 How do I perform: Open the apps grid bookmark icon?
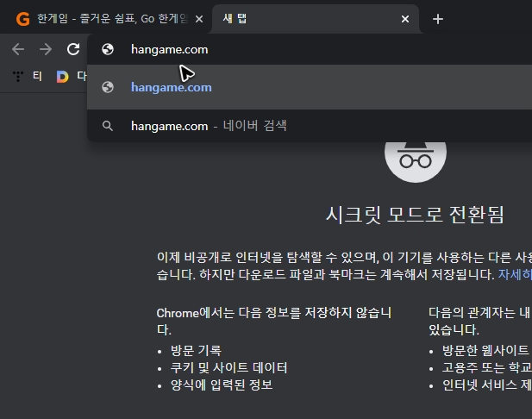18,77
